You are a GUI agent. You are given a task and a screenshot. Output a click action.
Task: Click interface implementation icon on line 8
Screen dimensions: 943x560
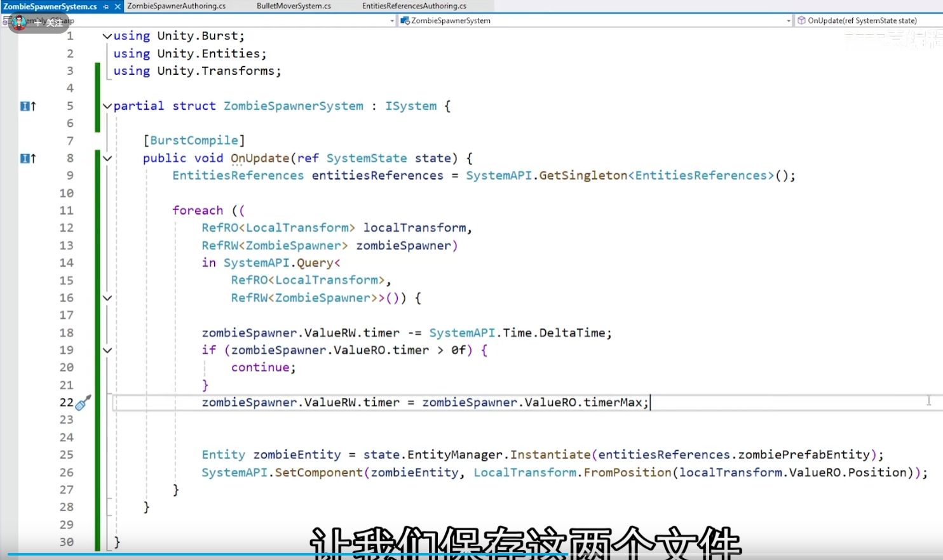click(x=28, y=158)
